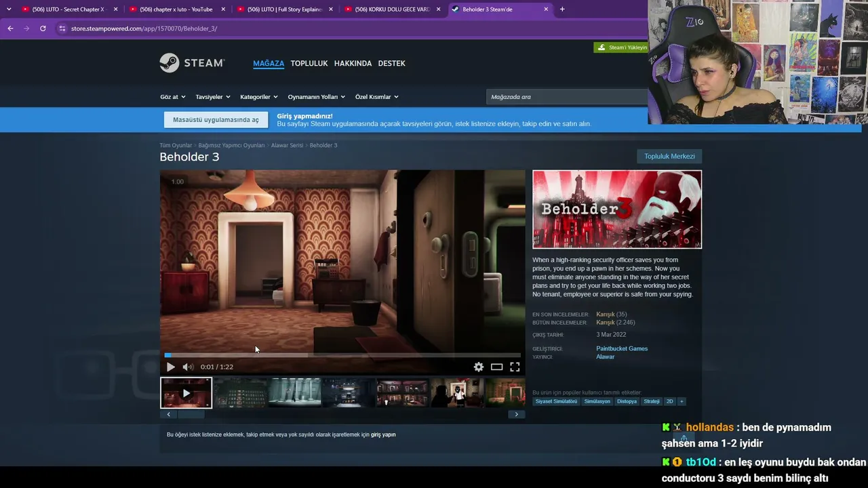Open the browser tab search dropdown

point(9,9)
